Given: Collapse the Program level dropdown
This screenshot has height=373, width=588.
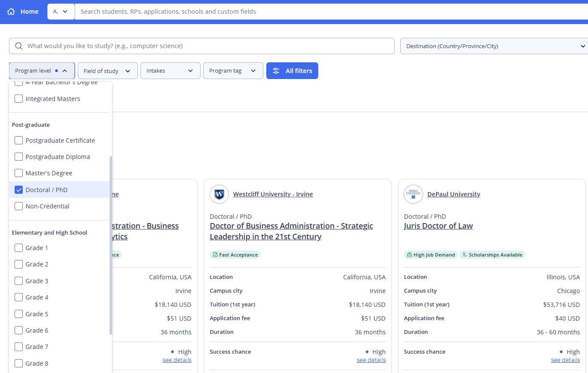Looking at the screenshot, I should 42,71.
